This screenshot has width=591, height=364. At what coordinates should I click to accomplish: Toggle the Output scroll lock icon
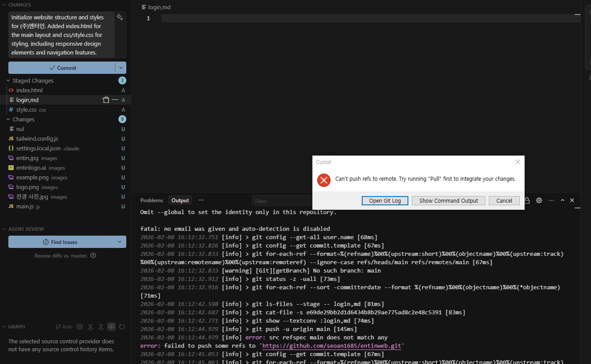pos(527,200)
